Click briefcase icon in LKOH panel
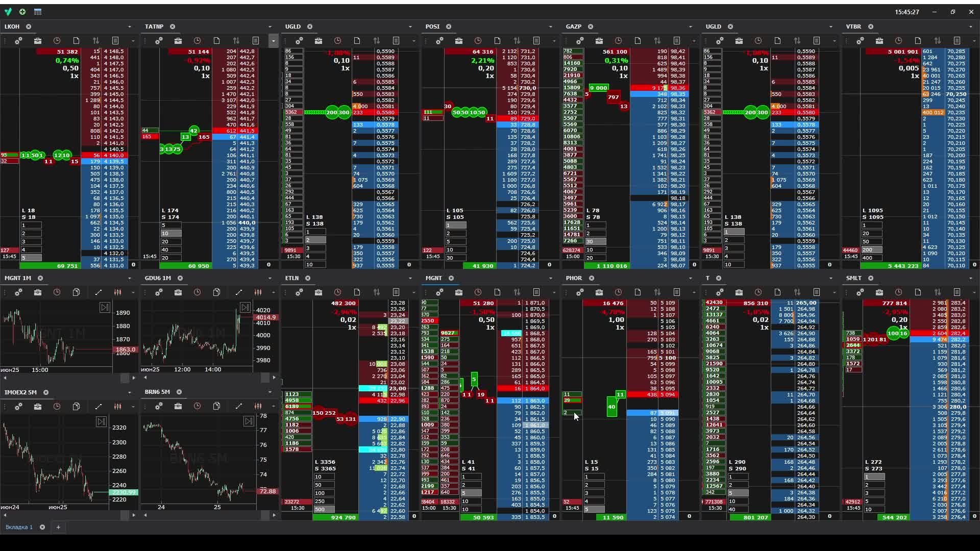 point(38,41)
